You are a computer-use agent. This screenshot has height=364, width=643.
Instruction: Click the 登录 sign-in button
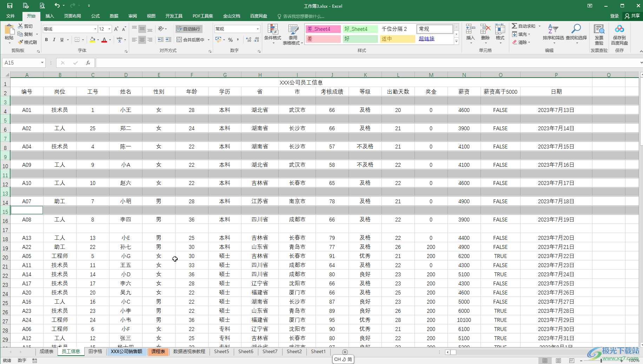(615, 16)
